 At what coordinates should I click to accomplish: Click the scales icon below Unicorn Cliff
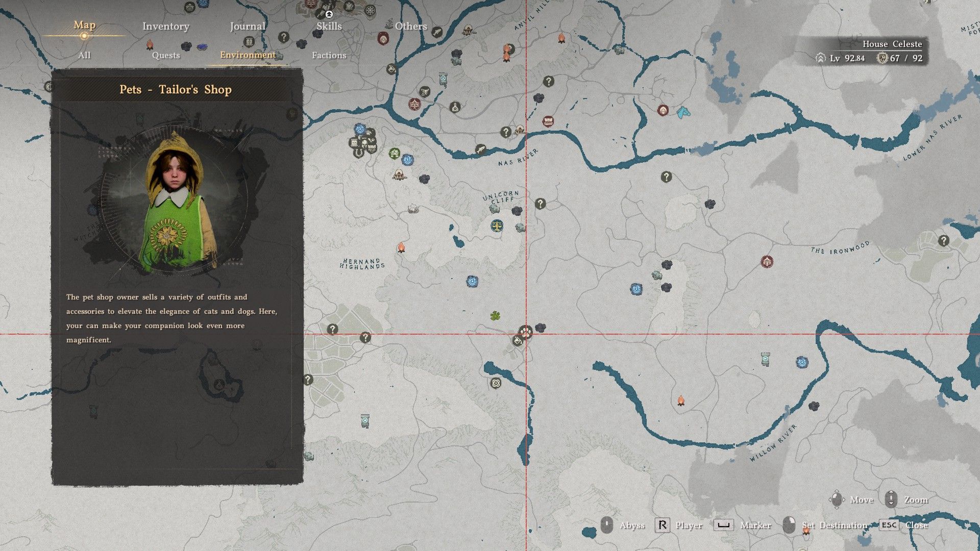click(x=496, y=226)
